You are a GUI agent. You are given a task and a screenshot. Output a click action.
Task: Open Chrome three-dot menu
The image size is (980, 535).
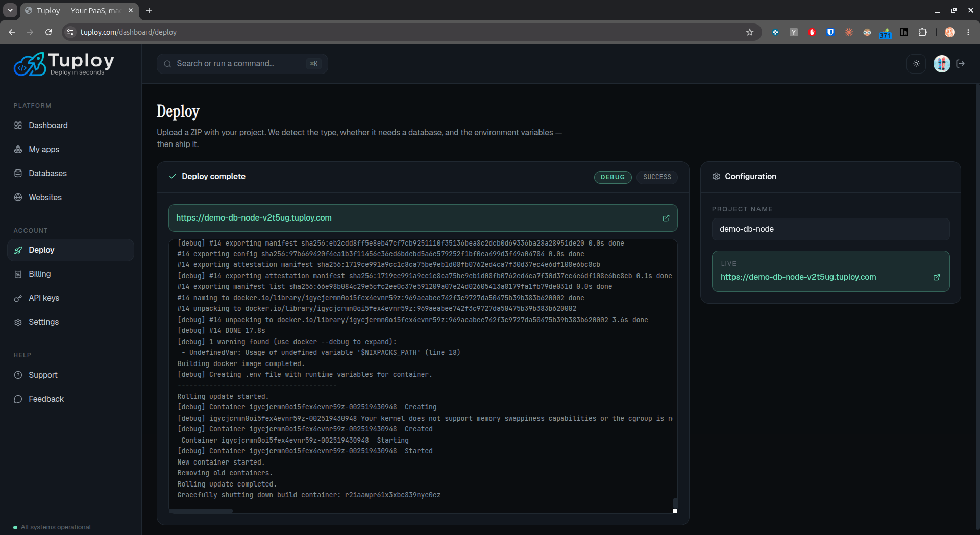968,32
